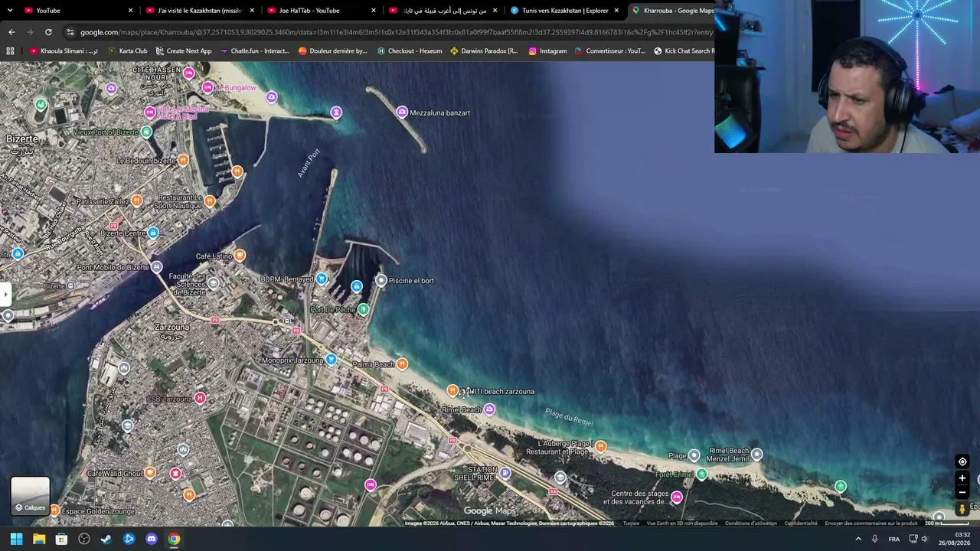The width and height of the screenshot is (980, 551).
Task: Click the Confidentialité footer link
Action: point(800,523)
